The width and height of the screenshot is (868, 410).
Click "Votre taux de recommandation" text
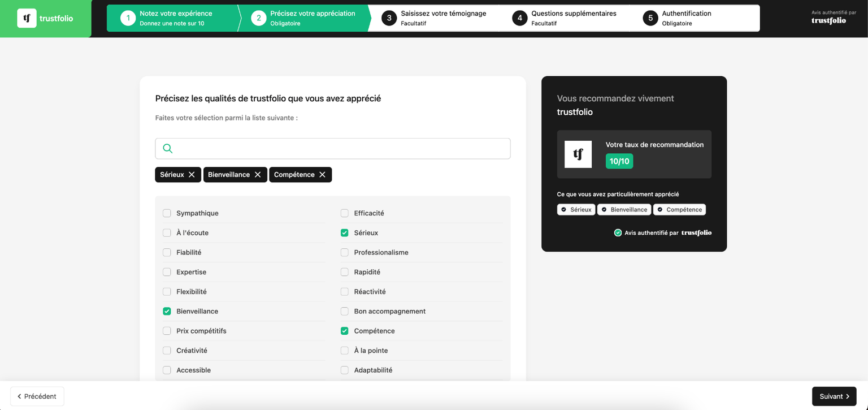655,145
